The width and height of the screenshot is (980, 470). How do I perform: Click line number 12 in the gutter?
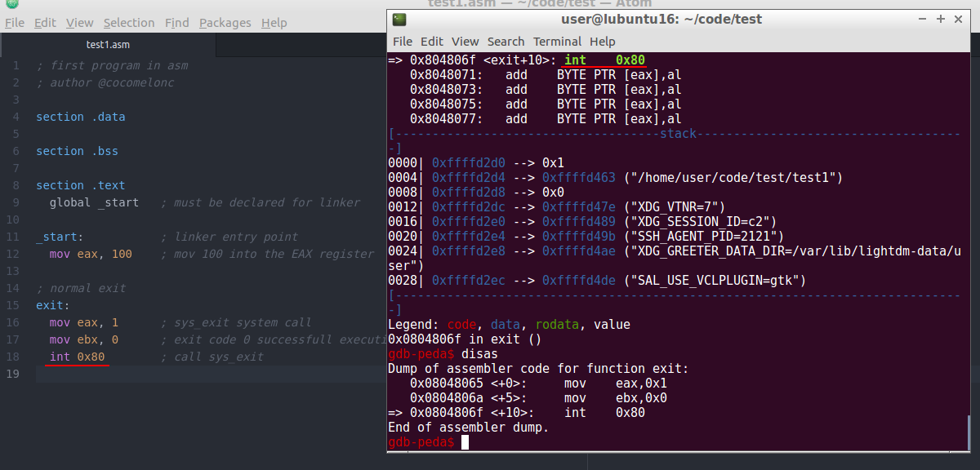[x=14, y=254]
